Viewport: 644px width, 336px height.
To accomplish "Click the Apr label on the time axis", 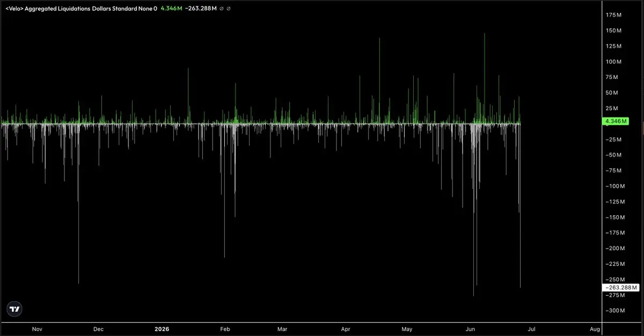I will click(x=346, y=328).
